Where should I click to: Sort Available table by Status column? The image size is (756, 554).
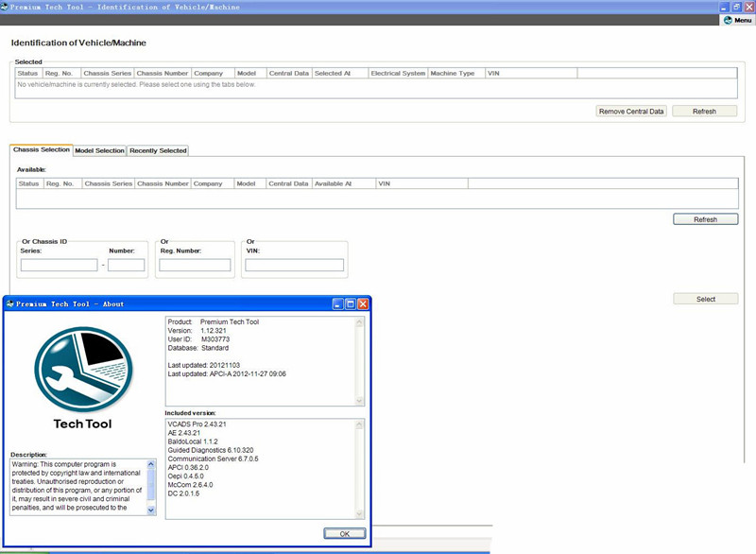coord(29,183)
